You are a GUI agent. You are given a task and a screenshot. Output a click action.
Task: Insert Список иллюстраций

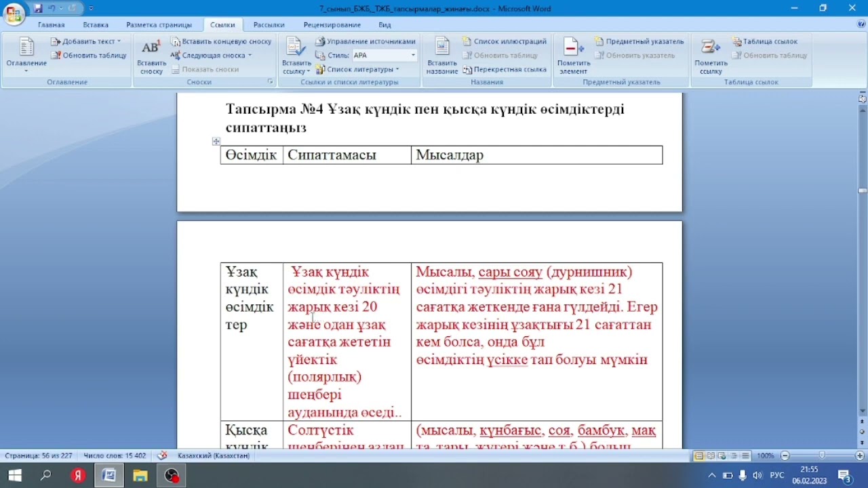pyautogui.click(x=505, y=41)
